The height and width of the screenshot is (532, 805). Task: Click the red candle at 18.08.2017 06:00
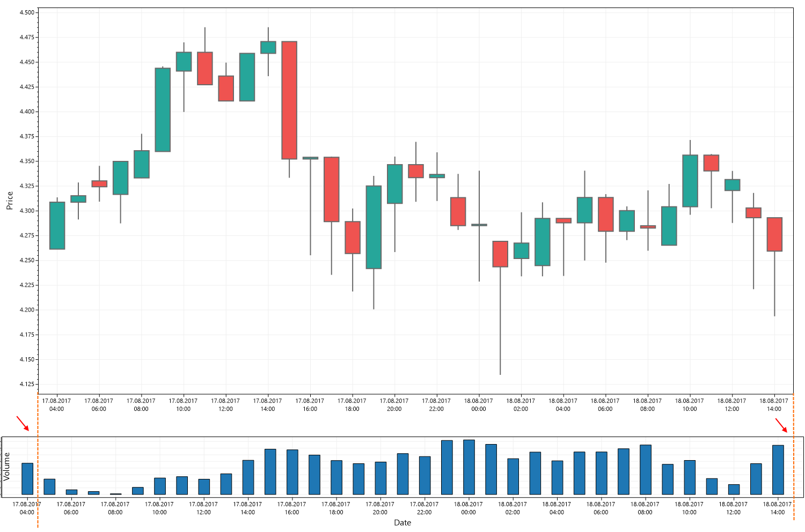(x=606, y=215)
